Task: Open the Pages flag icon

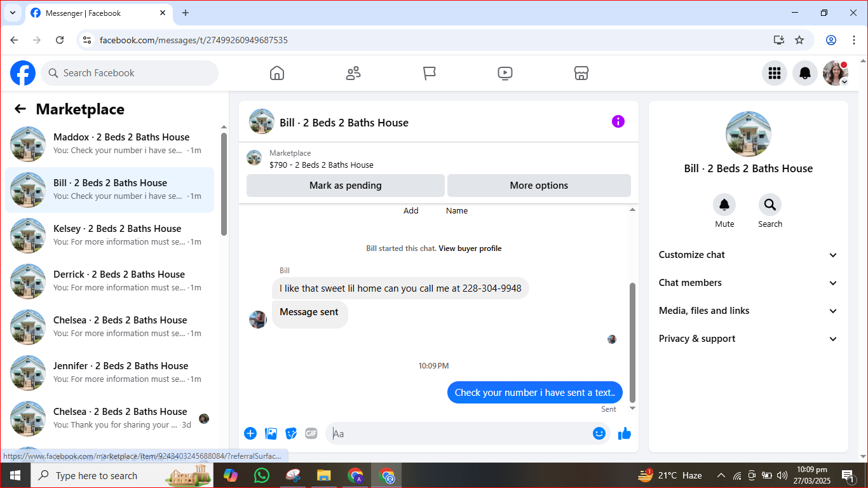Action: [x=430, y=73]
